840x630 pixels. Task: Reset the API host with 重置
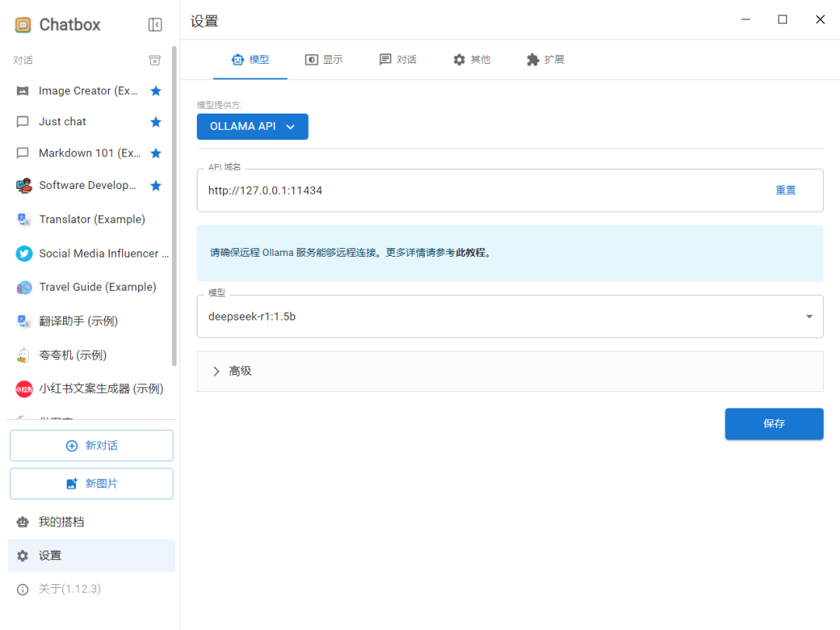786,191
